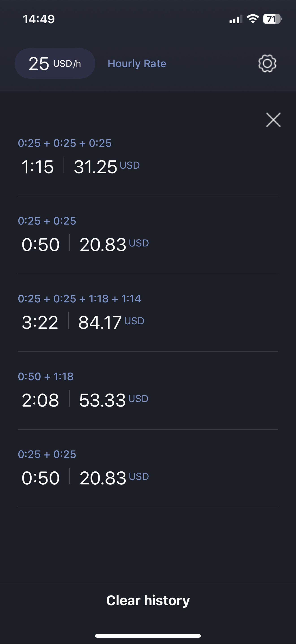Select the 1:15 total history entry
The width and height of the screenshot is (296, 644).
click(148, 158)
